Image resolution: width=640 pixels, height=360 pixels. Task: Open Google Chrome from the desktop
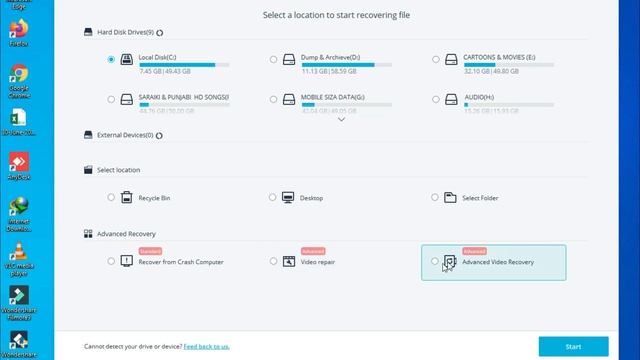pyautogui.click(x=19, y=81)
